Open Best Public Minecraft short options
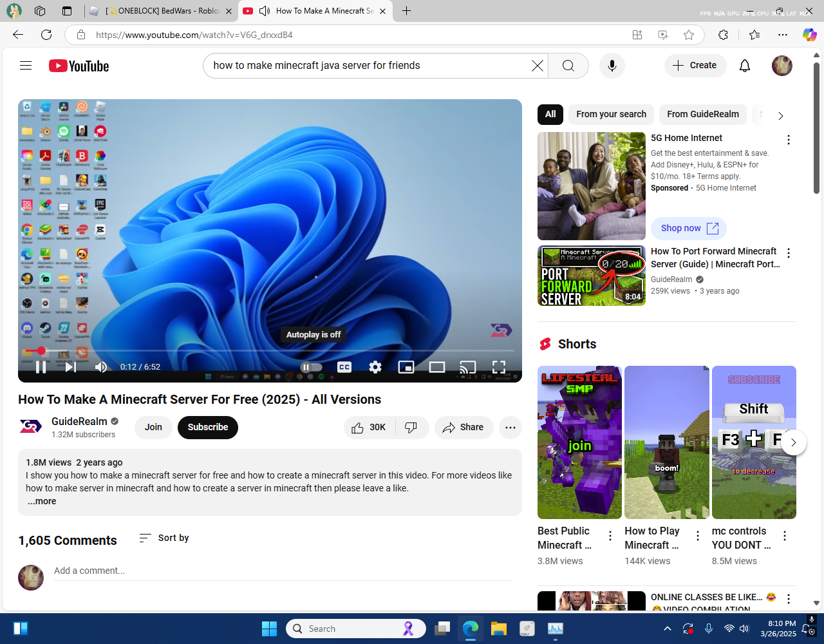 coord(610,536)
